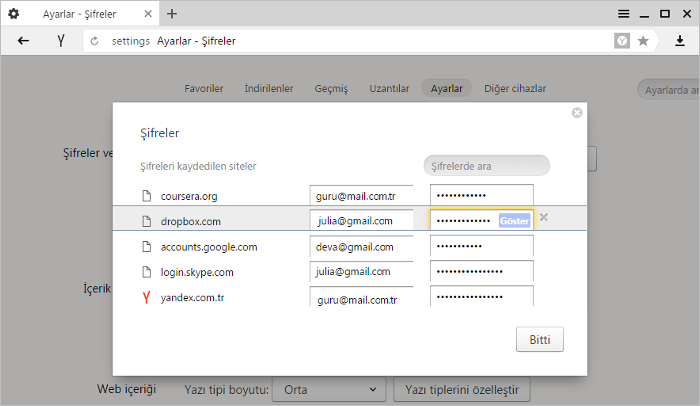Screen dimensions: 700x406
Task: Click the accounts.google.com password field
Action: point(482,246)
